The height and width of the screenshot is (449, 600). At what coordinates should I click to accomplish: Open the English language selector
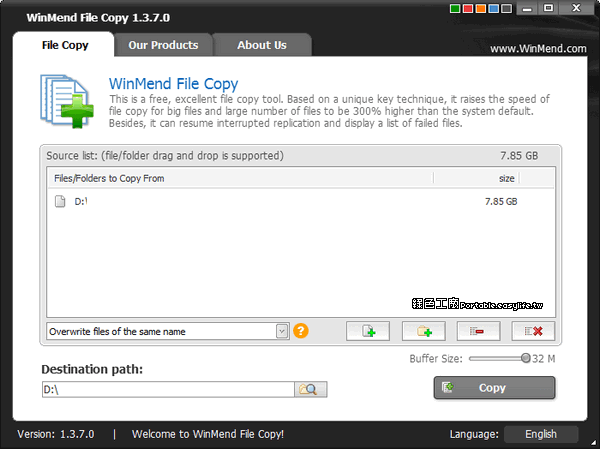click(x=541, y=434)
